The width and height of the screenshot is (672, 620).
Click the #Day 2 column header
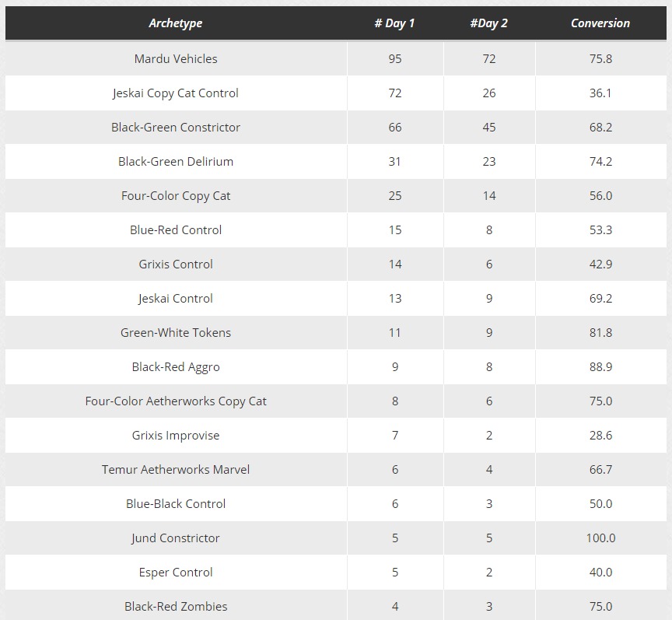(489, 23)
